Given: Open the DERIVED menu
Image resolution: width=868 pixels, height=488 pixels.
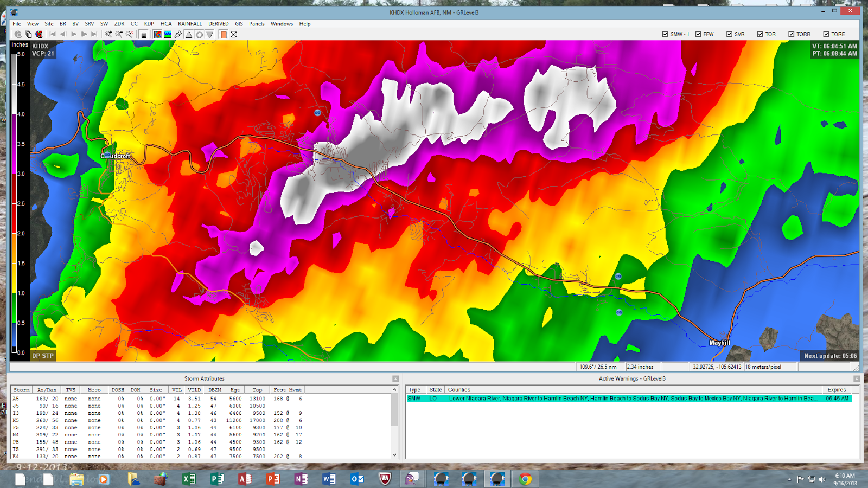Looking at the screenshot, I should click(x=218, y=23).
